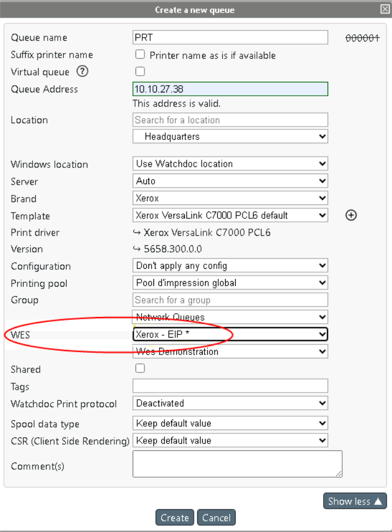Screen dimensions: 392x532
Task: Open the WES Xerox - EIP dropdown
Action: tap(230, 334)
